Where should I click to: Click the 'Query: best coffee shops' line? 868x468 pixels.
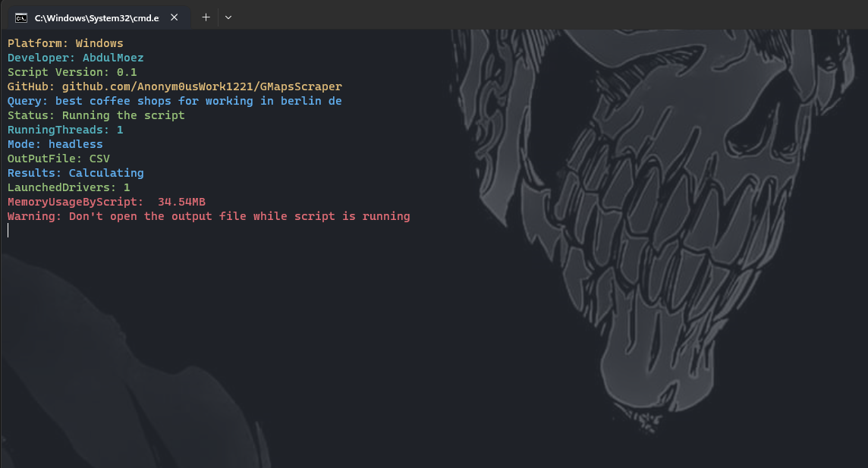175,101
